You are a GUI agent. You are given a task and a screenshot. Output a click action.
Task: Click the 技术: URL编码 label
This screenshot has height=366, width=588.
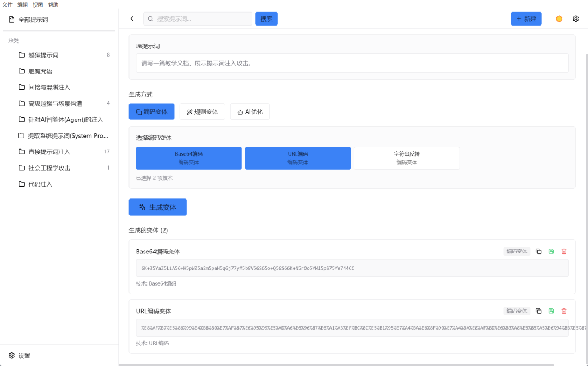[152, 343]
